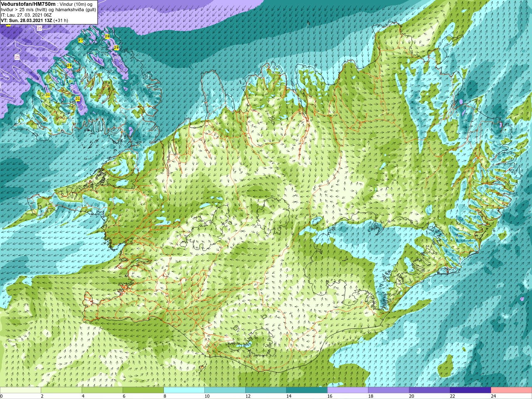Pick the lavender 16–18 m/s legend swatch
Viewport: 532px width, 399px height.
[348, 390]
